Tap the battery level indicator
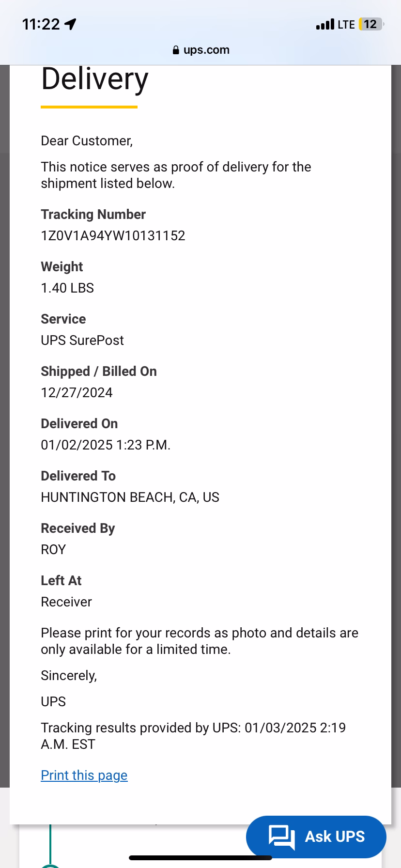401x868 pixels. (370, 24)
